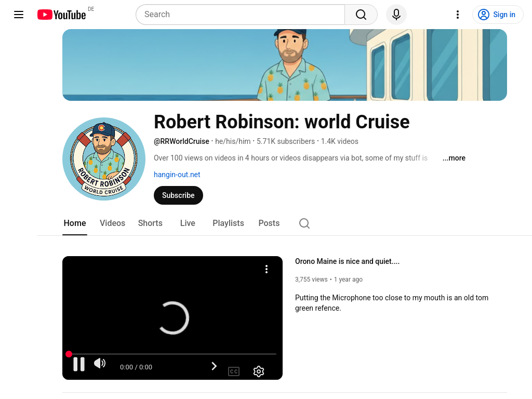Pause the featured video
Image resolution: width=532 pixels, height=399 pixels.
click(x=79, y=364)
